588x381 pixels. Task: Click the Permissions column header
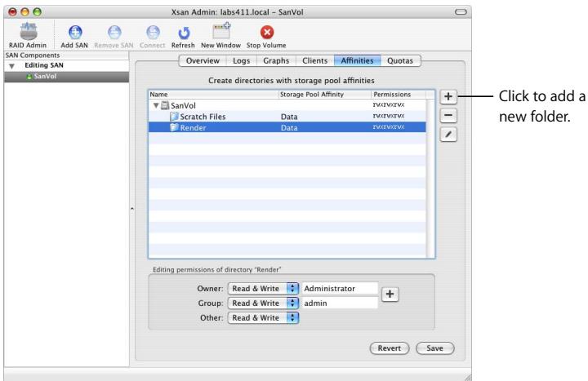point(399,95)
